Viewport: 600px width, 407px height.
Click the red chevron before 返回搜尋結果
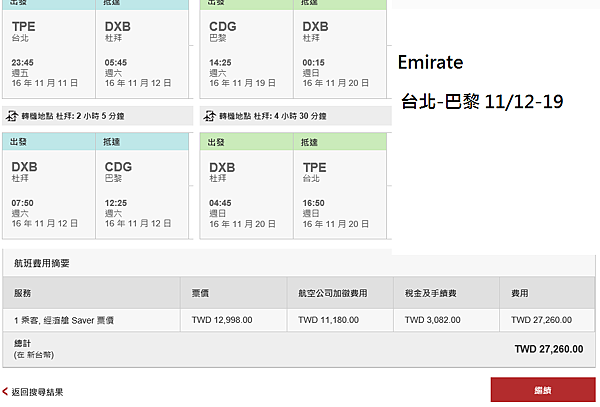coord(5,392)
